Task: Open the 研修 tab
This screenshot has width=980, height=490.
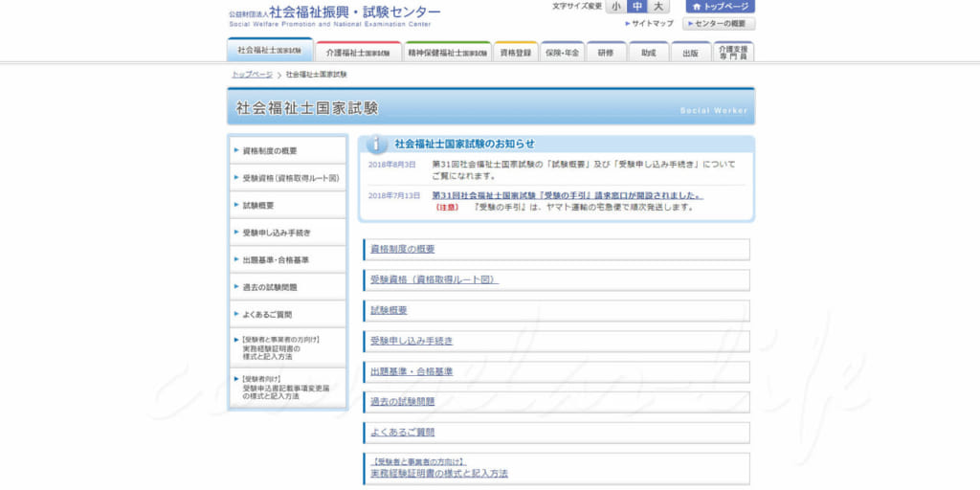Action: point(606,53)
